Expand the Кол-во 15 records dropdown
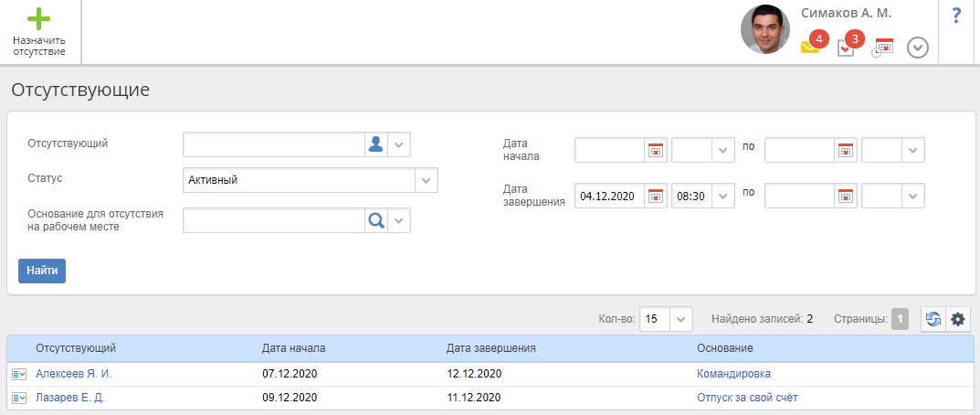This screenshot has width=980, height=415. click(x=682, y=319)
